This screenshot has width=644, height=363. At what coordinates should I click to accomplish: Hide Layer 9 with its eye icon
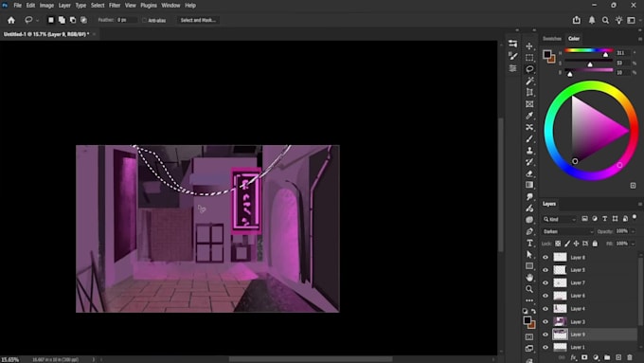(546, 335)
